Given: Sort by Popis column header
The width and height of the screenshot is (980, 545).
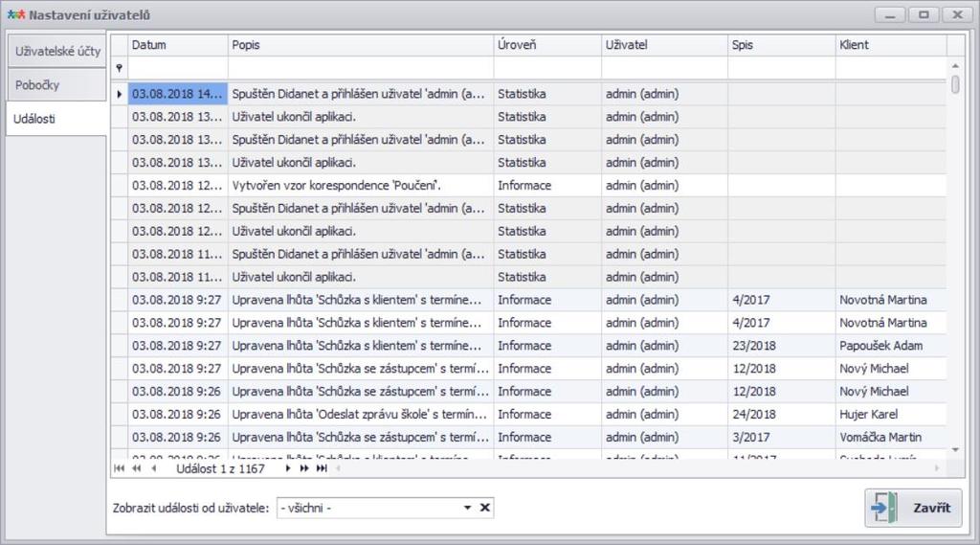Looking at the screenshot, I should coord(361,45).
